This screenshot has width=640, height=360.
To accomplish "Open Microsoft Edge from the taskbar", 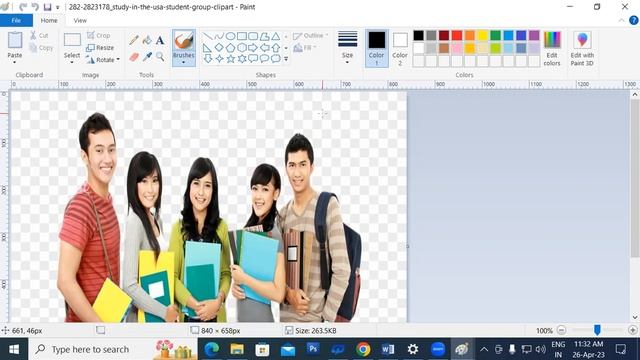I will click(x=211, y=349).
